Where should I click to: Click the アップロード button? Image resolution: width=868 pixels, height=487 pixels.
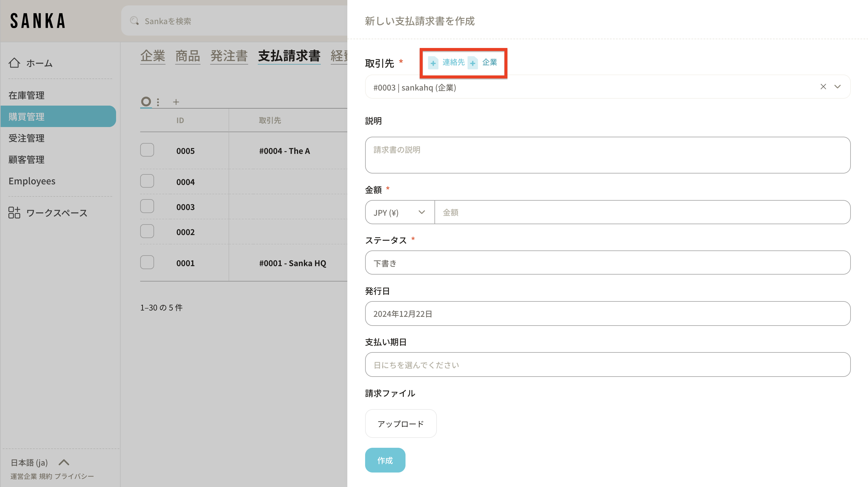click(x=401, y=424)
